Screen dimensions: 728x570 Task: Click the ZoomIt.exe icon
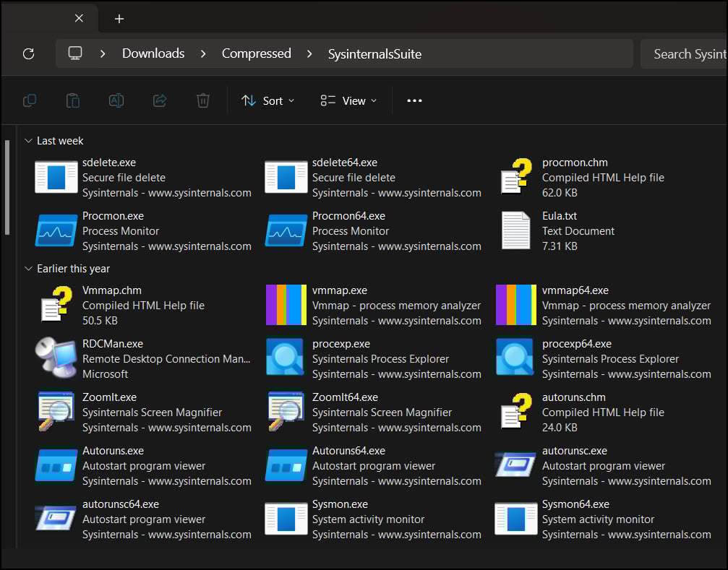(x=56, y=411)
